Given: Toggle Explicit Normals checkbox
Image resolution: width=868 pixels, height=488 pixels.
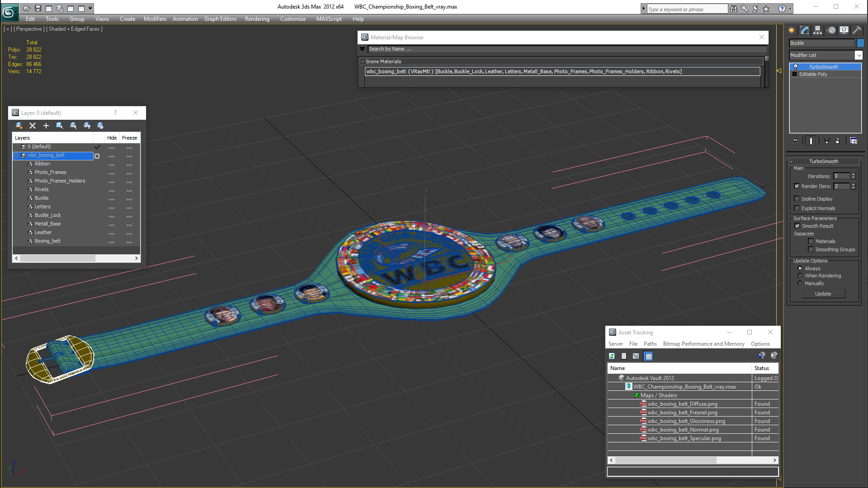Looking at the screenshot, I should pyautogui.click(x=797, y=208).
